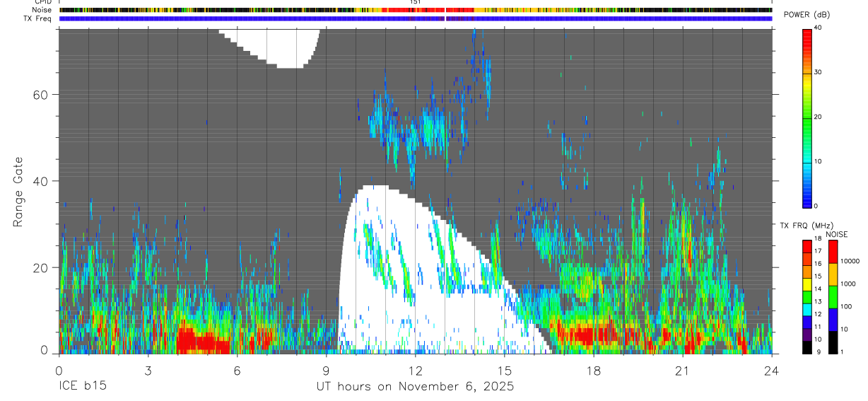Click the 24 hour tick on the UT axis
868x401 pixels.
[x=772, y=371]
